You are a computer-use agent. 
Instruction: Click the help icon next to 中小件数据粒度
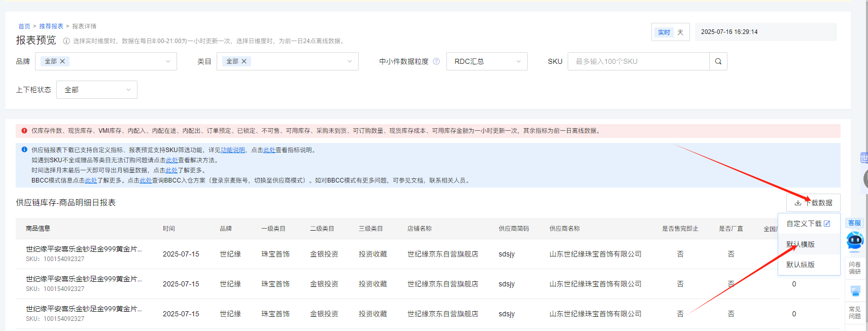[x=436, y=61]
